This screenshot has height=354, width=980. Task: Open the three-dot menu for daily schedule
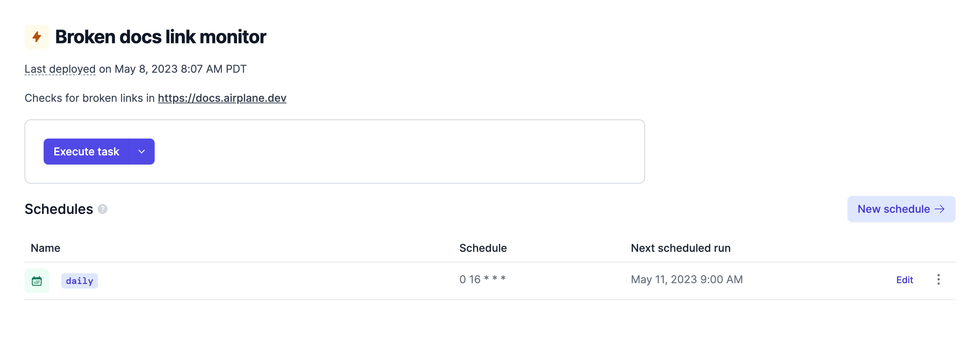click(x=938, y=279)
